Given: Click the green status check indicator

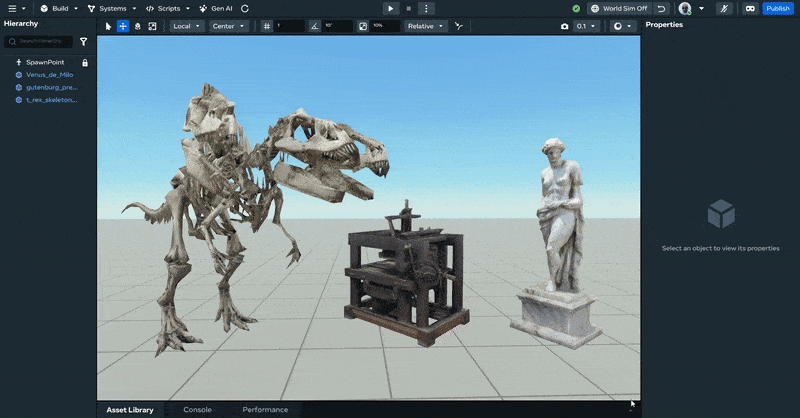Looking at the screenshot, I should (x=576, y=9).
